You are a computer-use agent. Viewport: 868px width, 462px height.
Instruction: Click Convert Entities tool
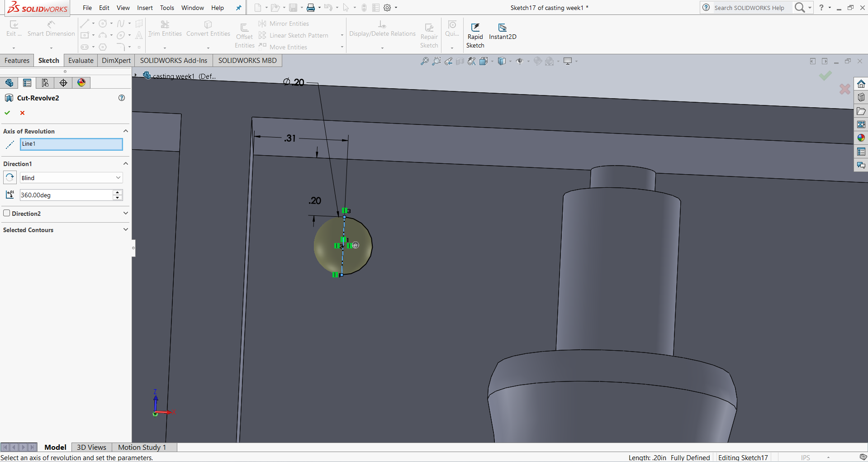pyautogui.click(x=208, y=29)
